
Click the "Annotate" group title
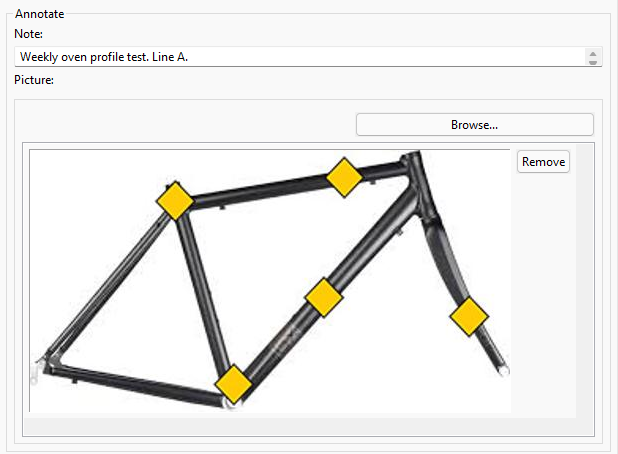[41, 13]
